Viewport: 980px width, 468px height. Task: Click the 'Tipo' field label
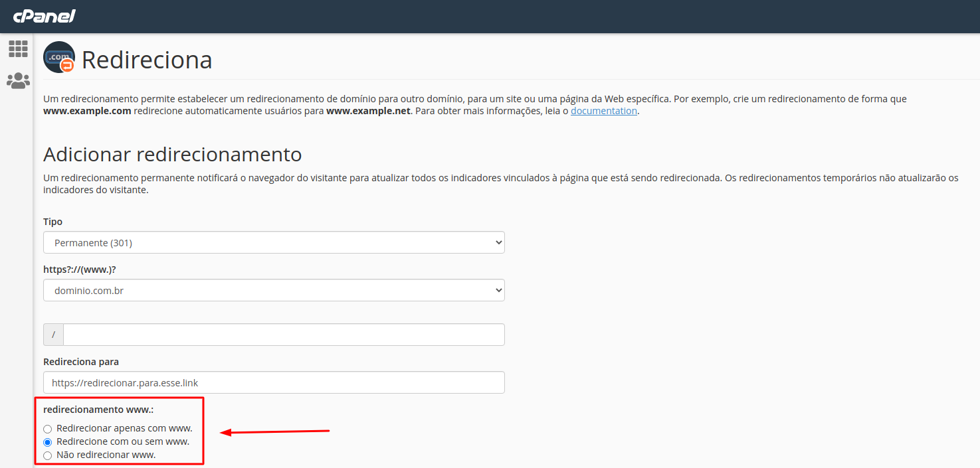pyautogui.click(x=53, y=222)
